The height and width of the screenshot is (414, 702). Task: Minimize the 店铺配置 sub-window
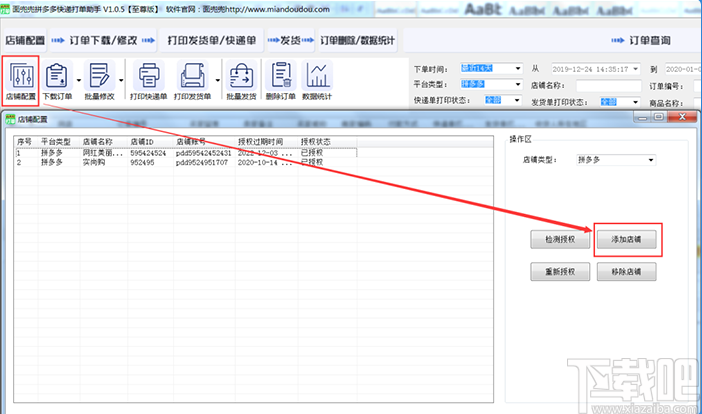(x=643, y=117)
